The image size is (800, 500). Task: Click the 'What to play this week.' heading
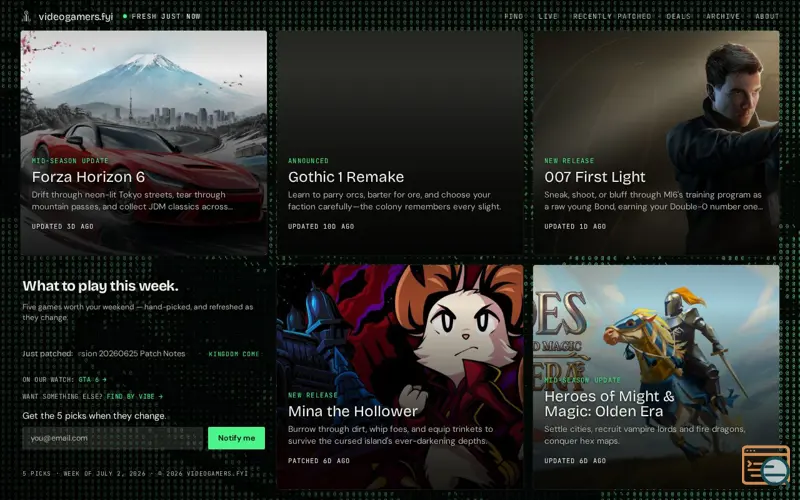click(101, 286)
